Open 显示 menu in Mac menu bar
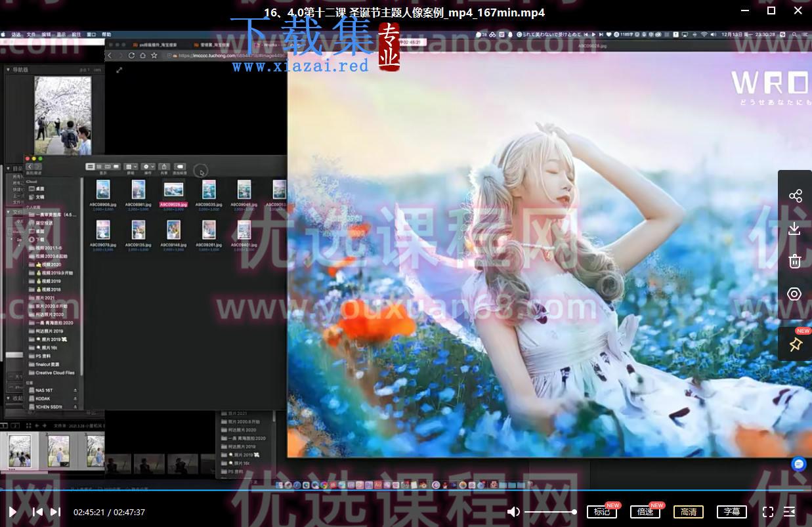The height and width of the screenshot is (527, 812). tap(61, 34)
